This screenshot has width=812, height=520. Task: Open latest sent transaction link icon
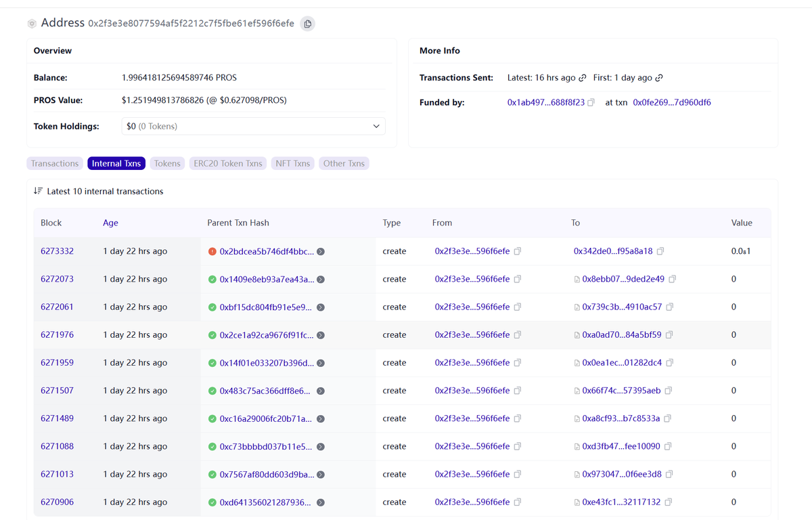tap(582, 78)
